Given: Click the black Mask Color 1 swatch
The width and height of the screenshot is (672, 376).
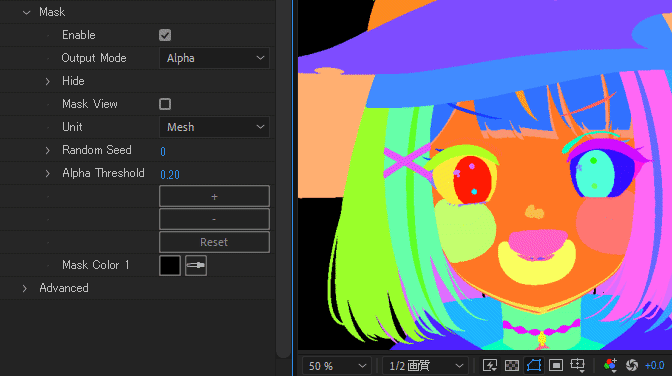Looking at the screenshot, I should (170, 265).
